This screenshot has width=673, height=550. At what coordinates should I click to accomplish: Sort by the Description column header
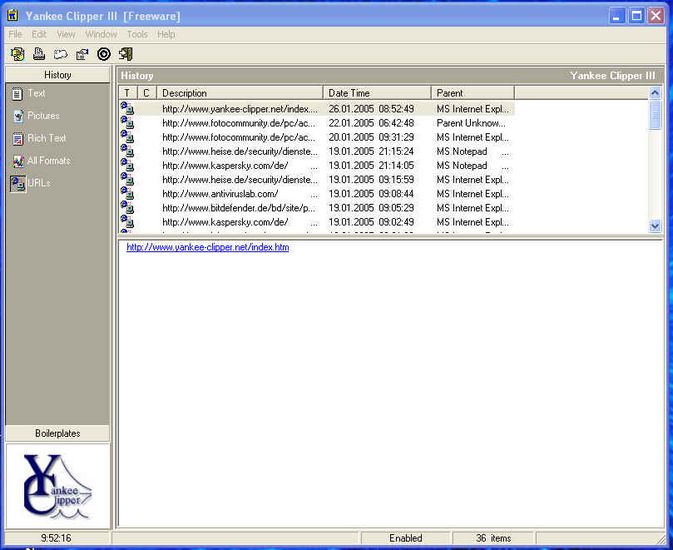coord(240,93)
